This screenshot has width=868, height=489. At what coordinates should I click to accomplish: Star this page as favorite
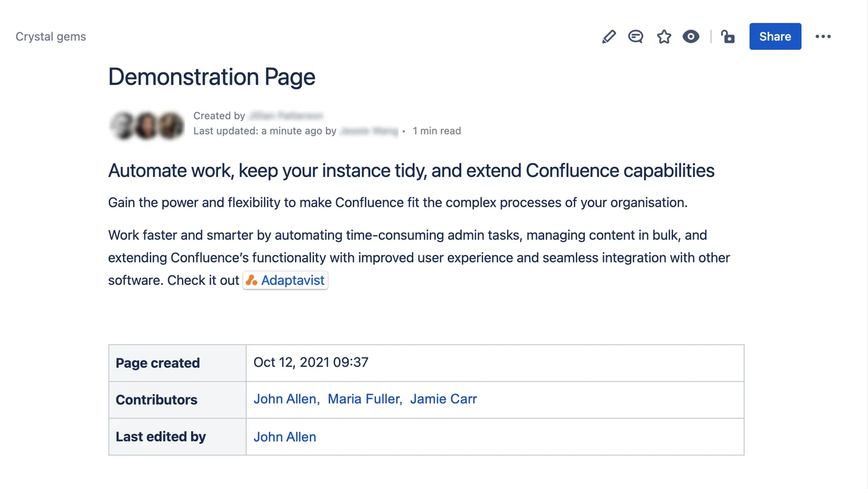[x=664, y=36]
